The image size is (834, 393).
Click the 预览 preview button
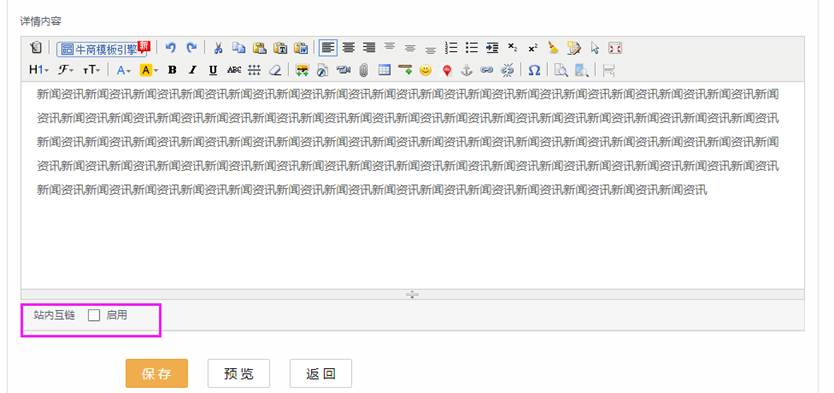pyautogui.click(x=239, y=373)
